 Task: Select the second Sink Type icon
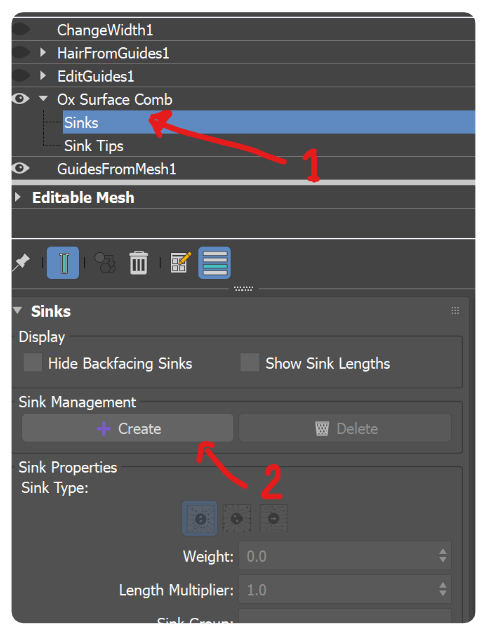point(237,518)
